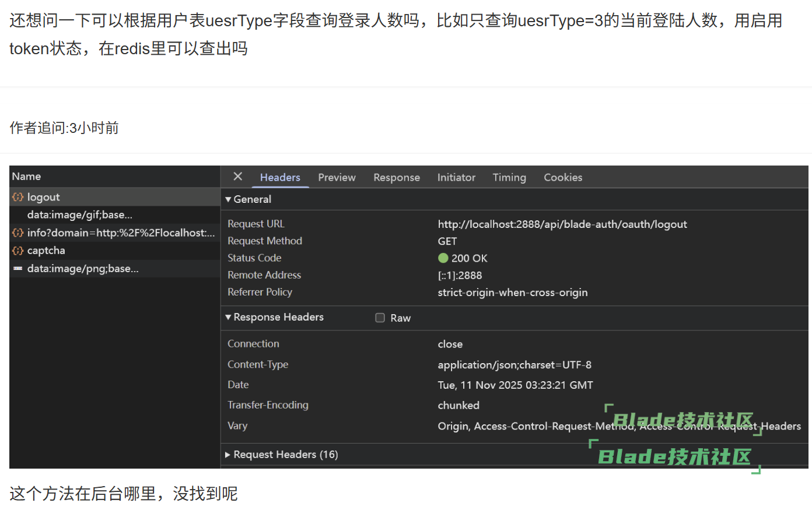Click the data:image/png request image icon
The width and height of the screenshot is (812, 510).
click(x=18, y=269)
